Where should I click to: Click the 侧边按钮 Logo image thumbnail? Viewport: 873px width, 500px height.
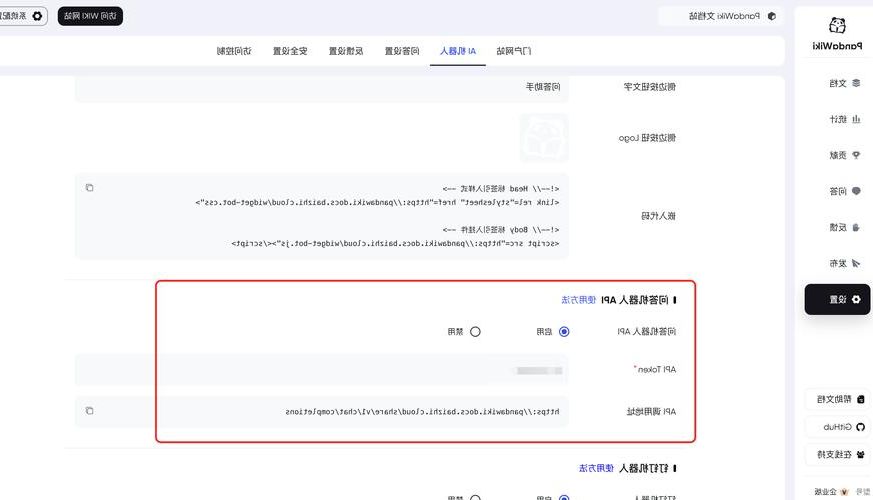(544, 138)
